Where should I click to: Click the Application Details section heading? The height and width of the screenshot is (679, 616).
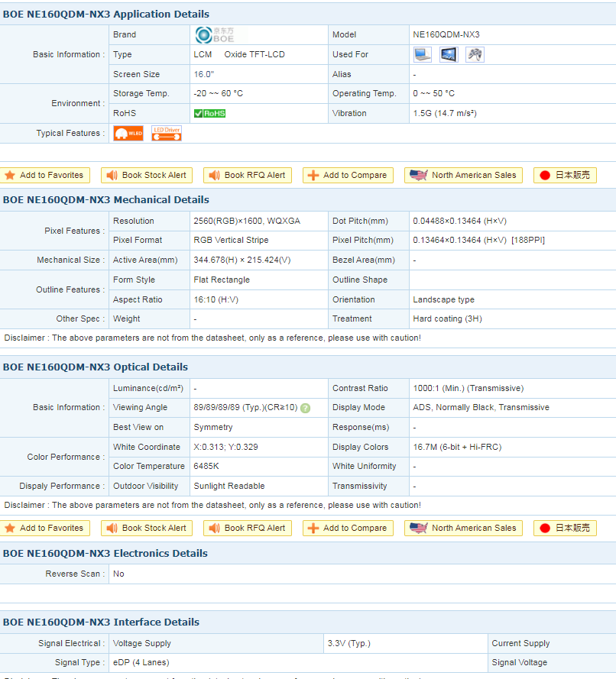[x=106, y=15]
